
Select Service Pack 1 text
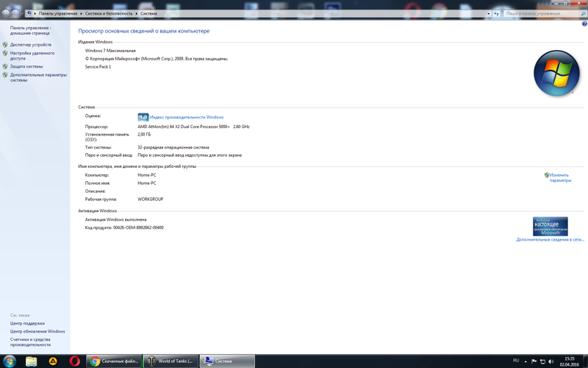(x=98, y=67)
